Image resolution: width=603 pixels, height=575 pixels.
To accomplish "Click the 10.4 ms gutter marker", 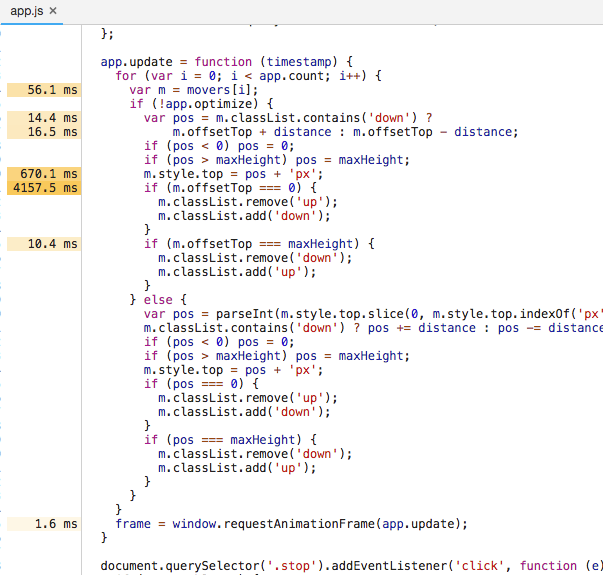I will [x=44, y=244].
